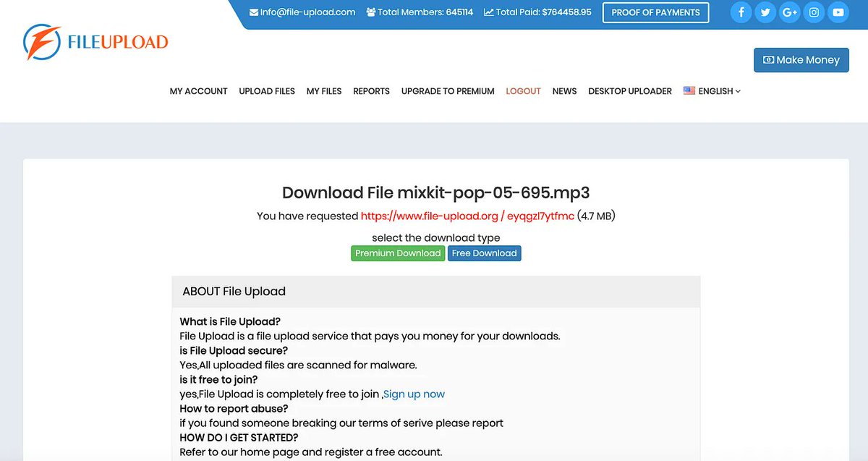868x461 pixels.
Task: Go to Upload Files page
Action: point(267,91)
